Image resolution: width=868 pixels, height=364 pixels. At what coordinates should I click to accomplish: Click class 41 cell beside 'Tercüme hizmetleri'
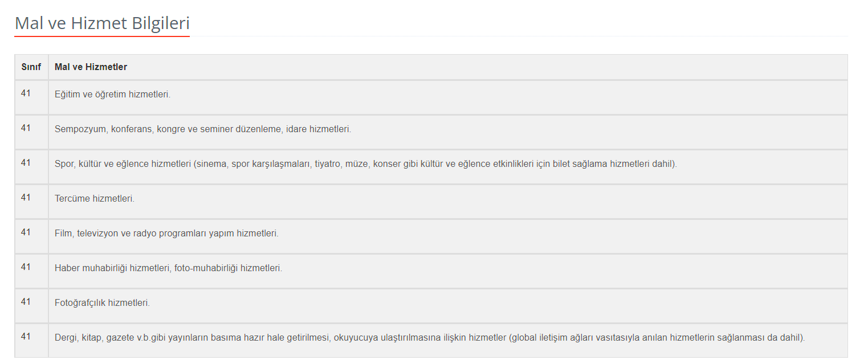coord(26,197)
